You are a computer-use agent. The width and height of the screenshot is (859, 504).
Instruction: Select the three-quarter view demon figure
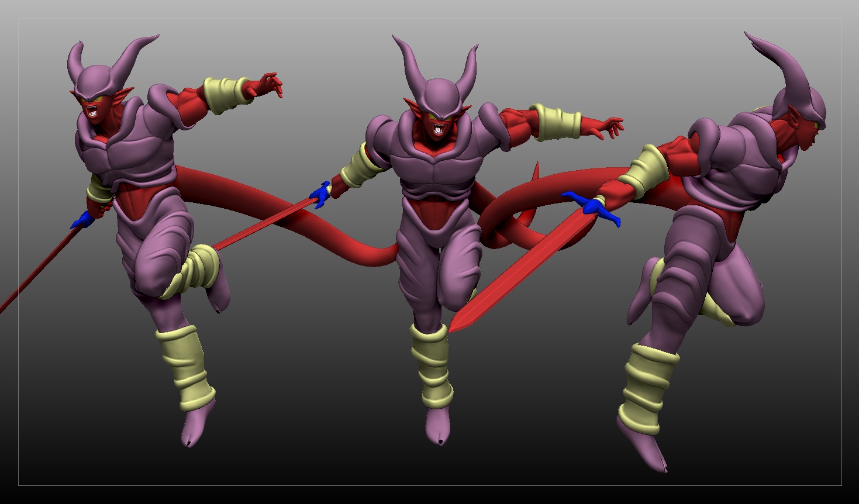[146, 234]
